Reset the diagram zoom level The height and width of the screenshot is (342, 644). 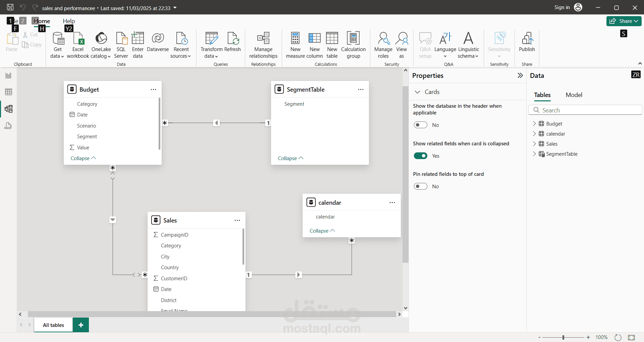[x=618, y=337]
